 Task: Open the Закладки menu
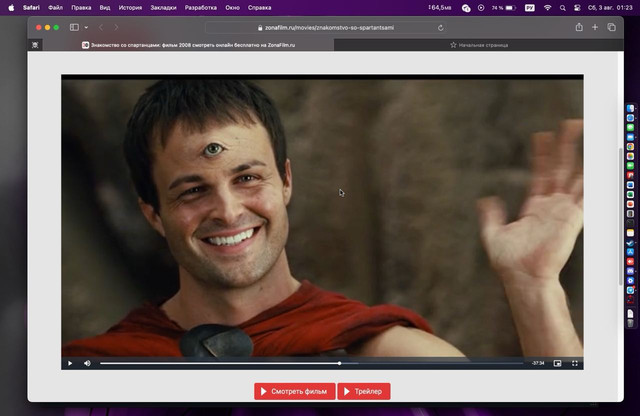pyautogui.click(x=163, y=7)
